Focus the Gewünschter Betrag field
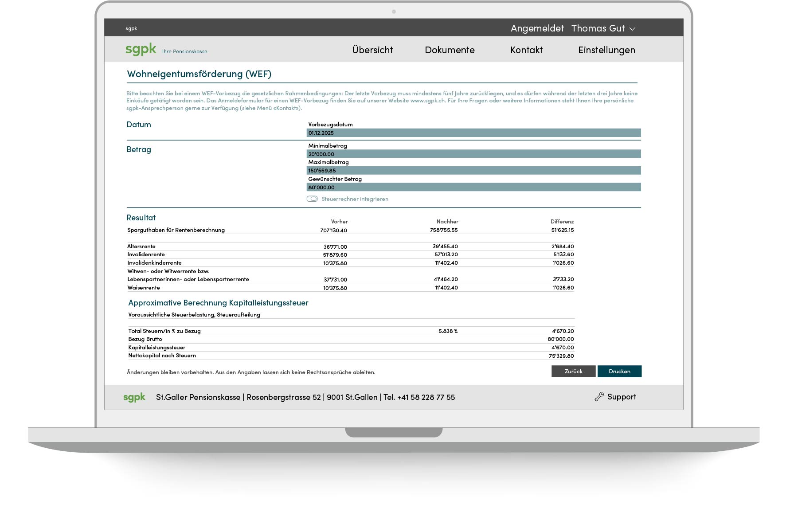798x532 pixels. click(x=473, y=188)
